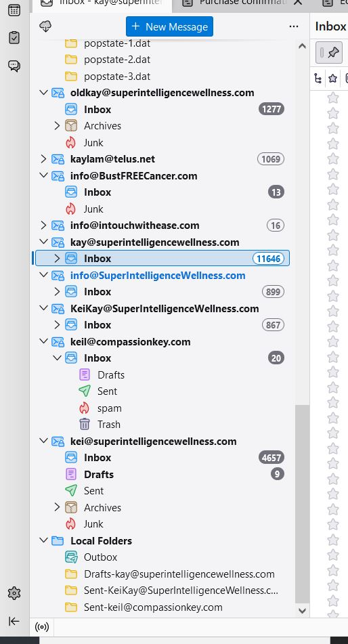Screen dimensions: 348x644
Task: Open the Chat speech-bubble icon
Action: (x=14, y=65)
